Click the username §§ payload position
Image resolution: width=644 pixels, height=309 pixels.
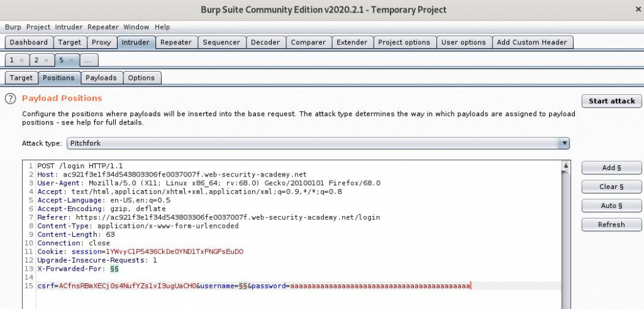click(x=243, y=286)
